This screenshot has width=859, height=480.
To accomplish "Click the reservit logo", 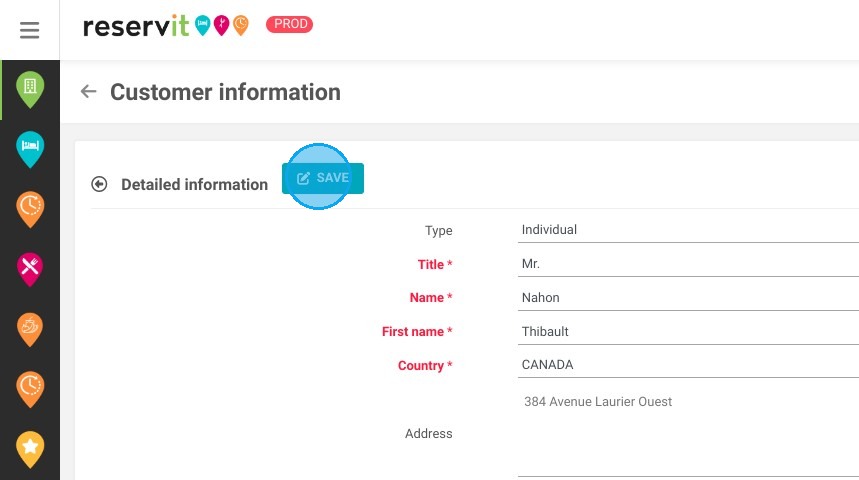I will point(166,25).
